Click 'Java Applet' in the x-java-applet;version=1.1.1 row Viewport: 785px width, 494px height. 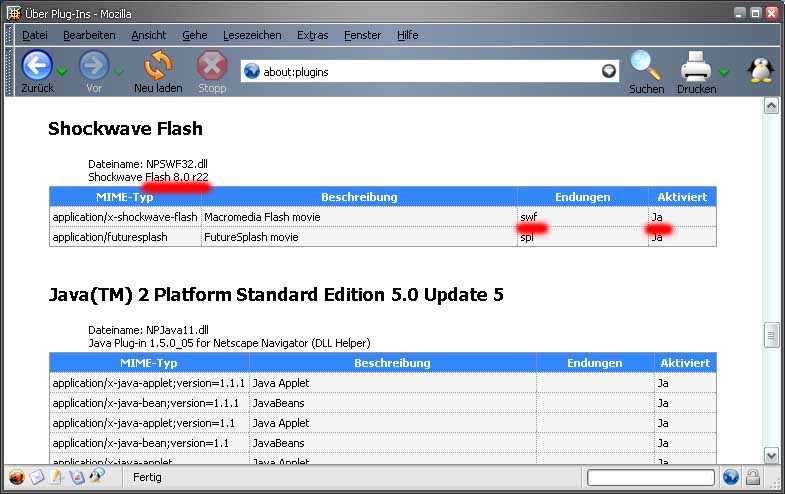point(281,383)
